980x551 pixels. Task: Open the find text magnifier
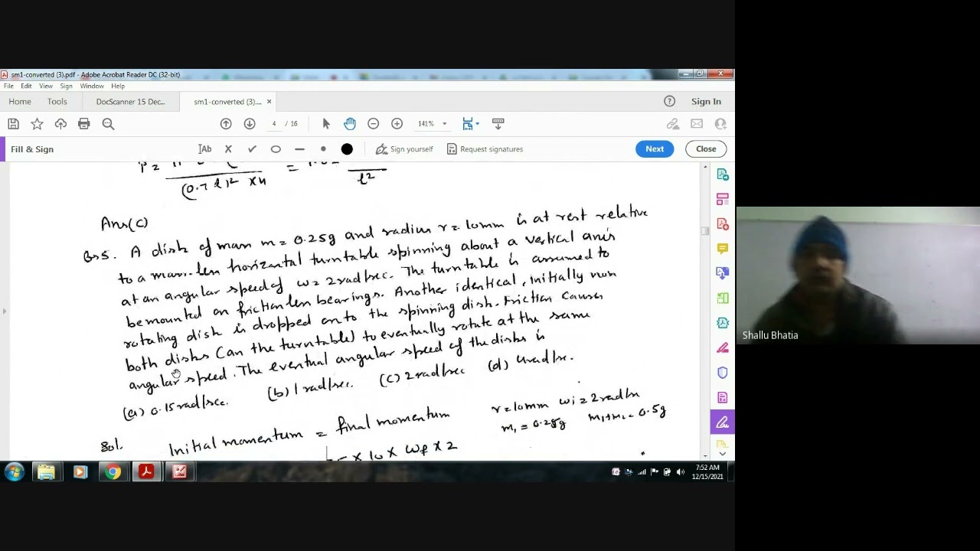pyautogui.click(x=108, y=124)
